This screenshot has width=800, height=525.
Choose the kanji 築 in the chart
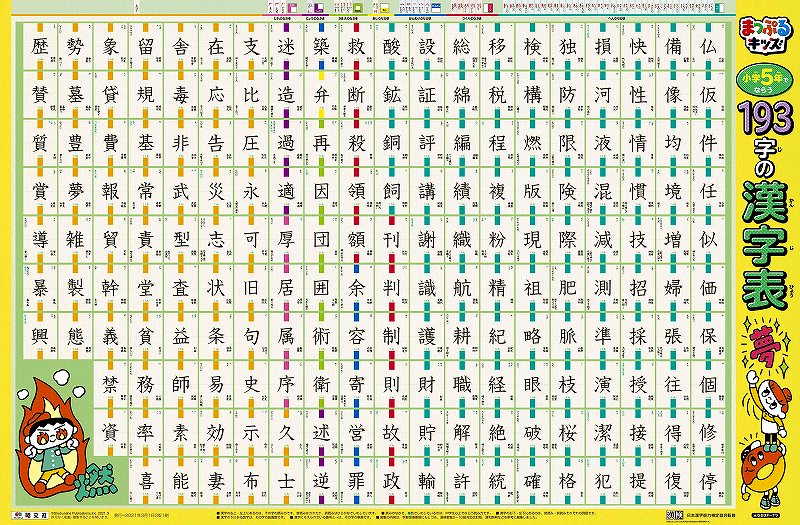(321, 47)
